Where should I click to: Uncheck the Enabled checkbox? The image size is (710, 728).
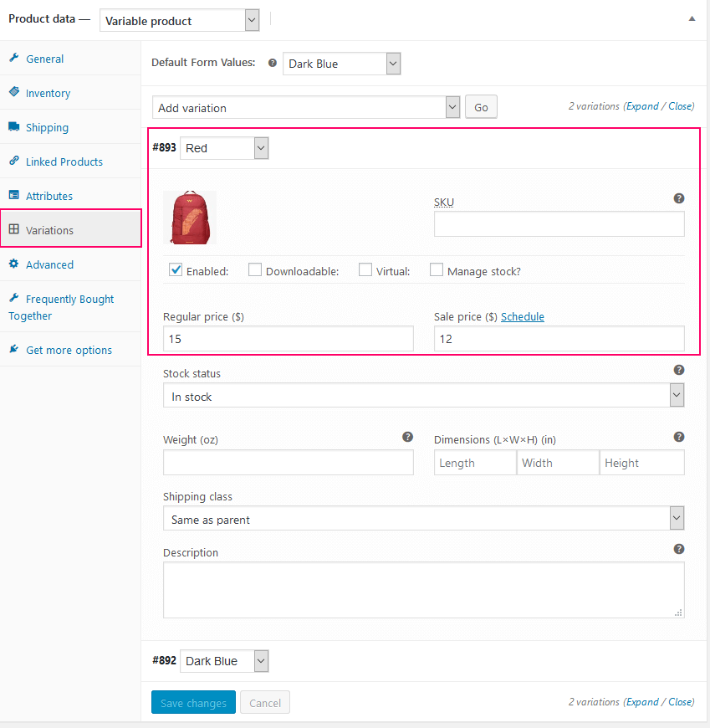point(176,269)
